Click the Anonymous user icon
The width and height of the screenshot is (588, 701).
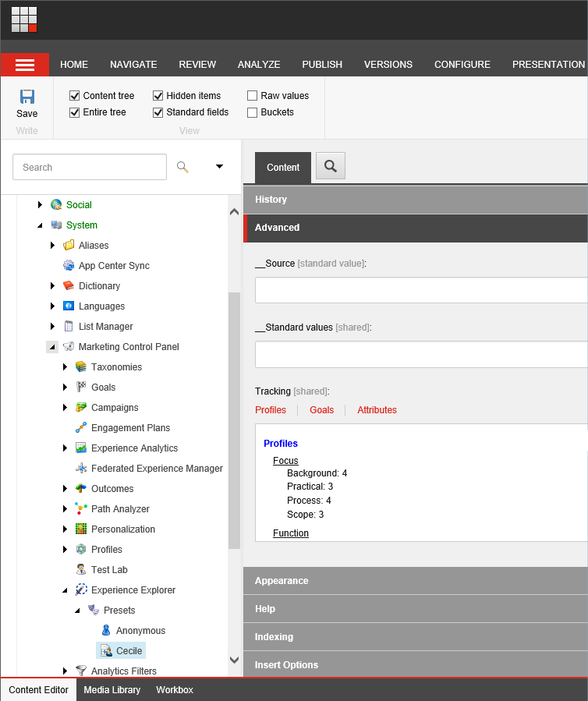106,630
